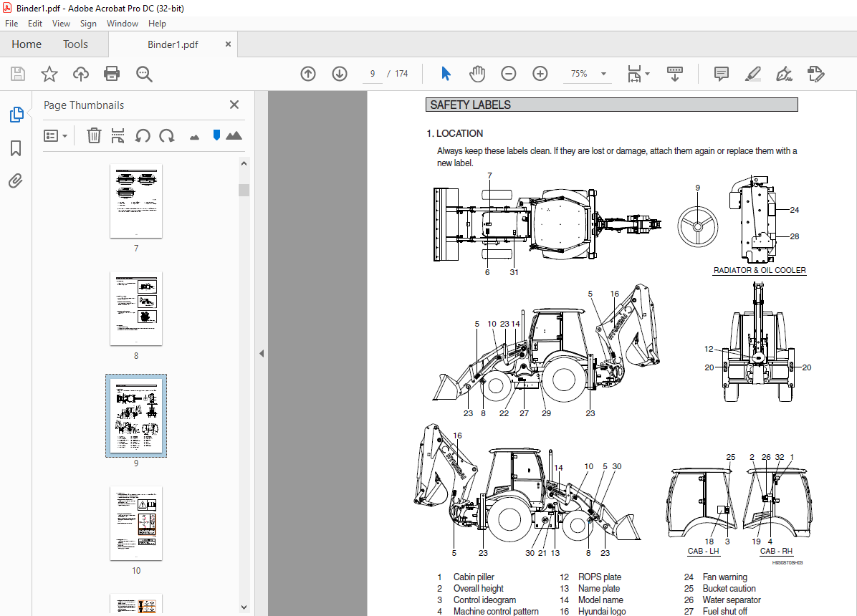
Task: Click the 'CAB - LH' caption
Action: [x=704, y=551]
